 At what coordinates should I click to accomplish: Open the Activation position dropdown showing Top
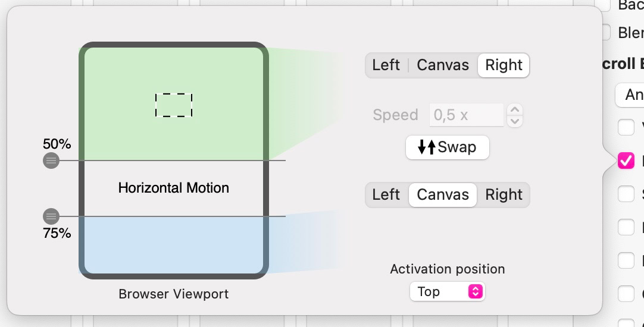tap(448, 291)
